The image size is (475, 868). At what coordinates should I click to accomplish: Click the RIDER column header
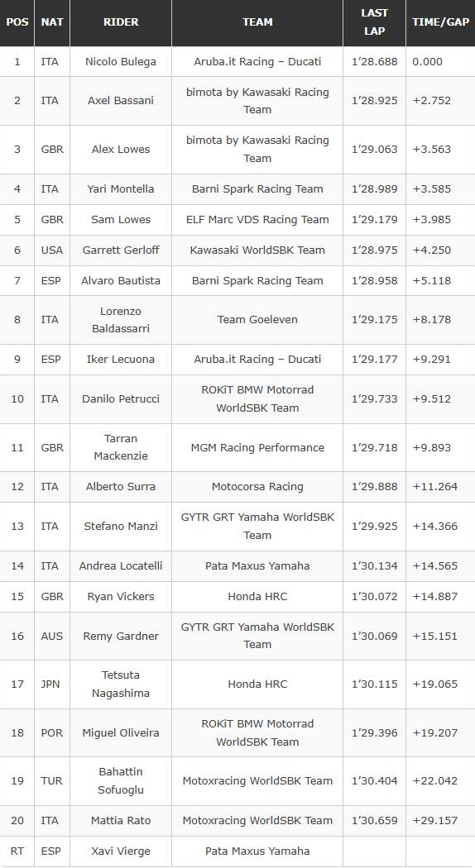(x=121, y=22)
